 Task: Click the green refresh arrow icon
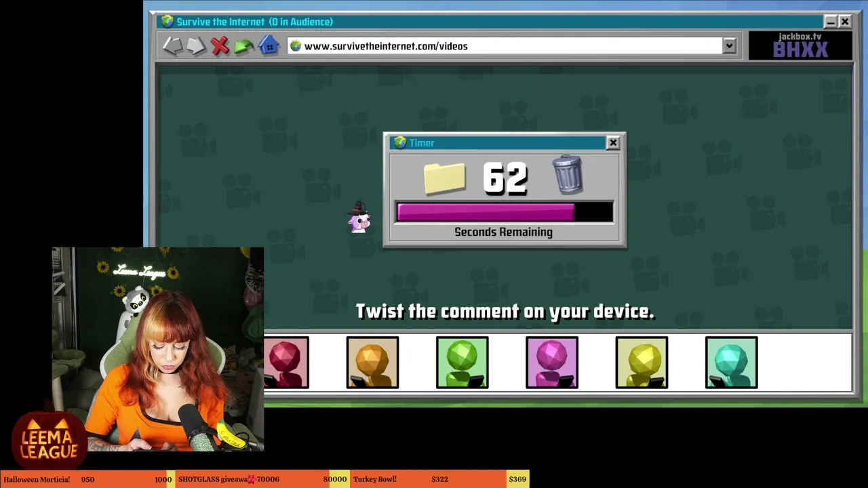(244, 46)
